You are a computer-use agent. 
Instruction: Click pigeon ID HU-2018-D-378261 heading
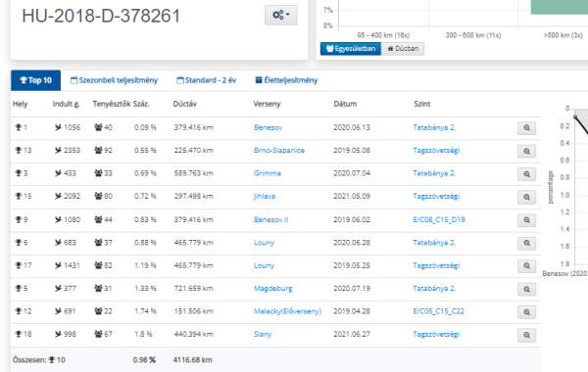point(101,16)
